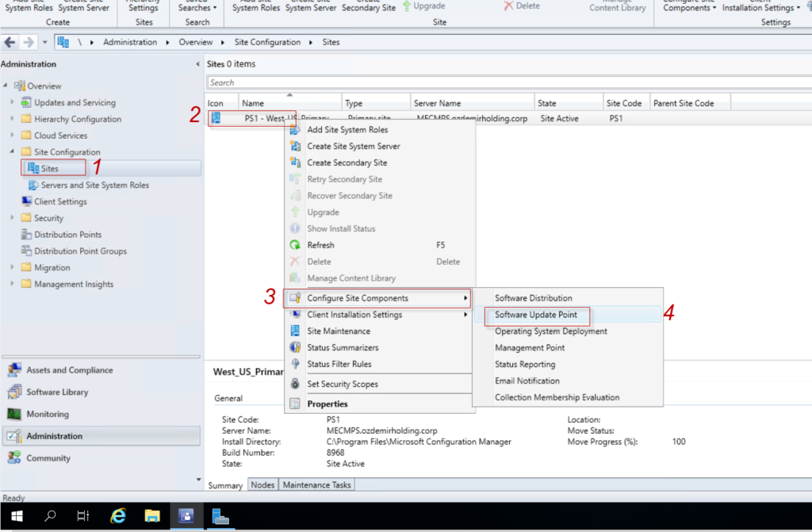Click the Status Filter Rules icon
812x532 pixels.
295,364
